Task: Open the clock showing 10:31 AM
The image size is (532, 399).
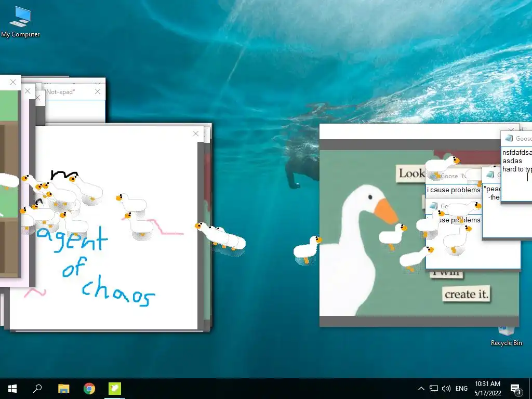Action: (x=487, y=384)
